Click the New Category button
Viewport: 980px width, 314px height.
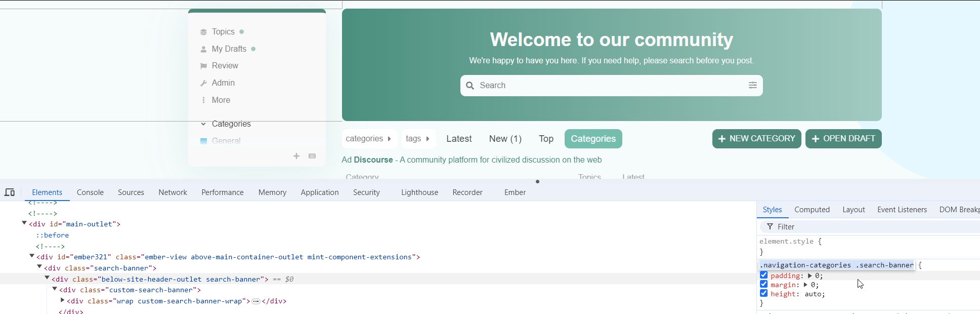756,139
